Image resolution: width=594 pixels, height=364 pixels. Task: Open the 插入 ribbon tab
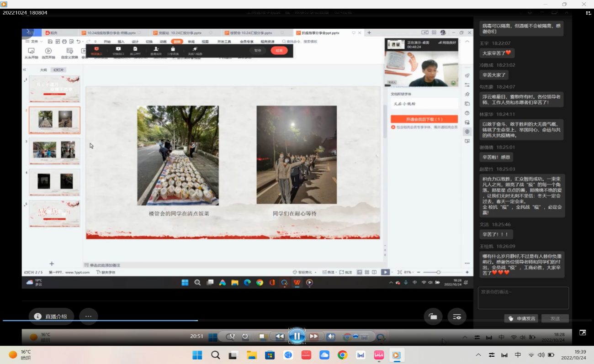point(121,42)
